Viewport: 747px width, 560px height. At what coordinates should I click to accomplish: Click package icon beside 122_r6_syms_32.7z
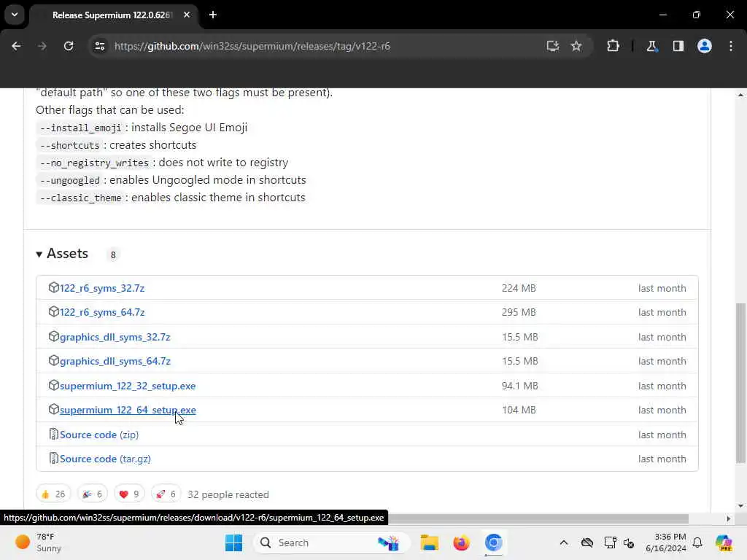pyautogui.click(x=53, y=287)
